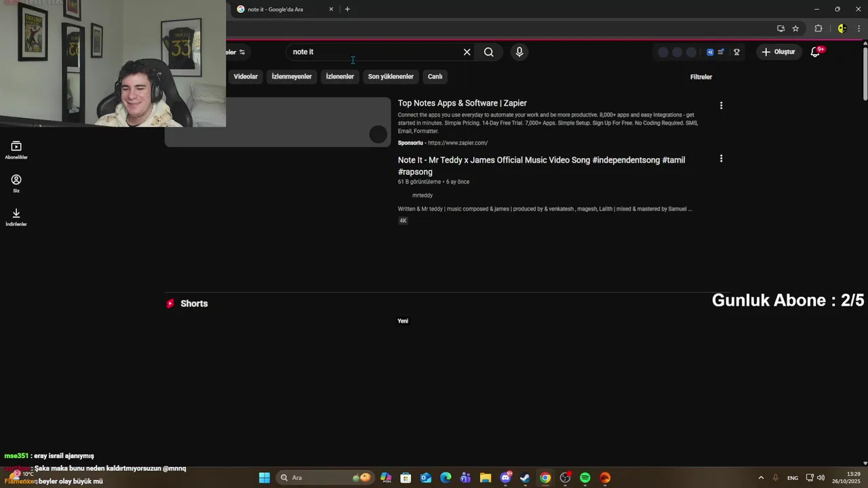Image resolution: width=868 pixels, height=488 pixels.
Task: Open options menu for the Zapier ad
Action: (721, 106)
